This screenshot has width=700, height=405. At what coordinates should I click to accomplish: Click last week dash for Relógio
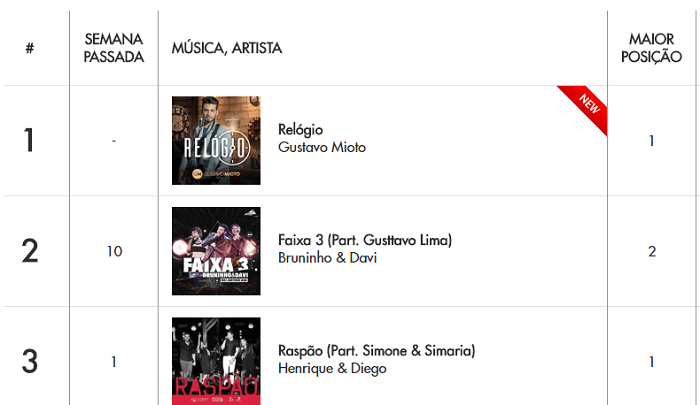tap(114, 141)
